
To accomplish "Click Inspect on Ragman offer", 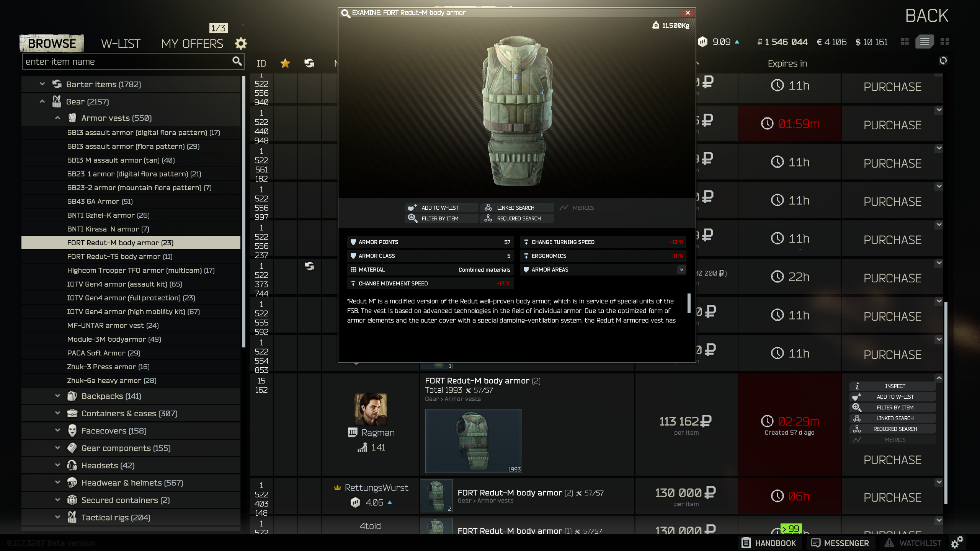I will [893, 386].
